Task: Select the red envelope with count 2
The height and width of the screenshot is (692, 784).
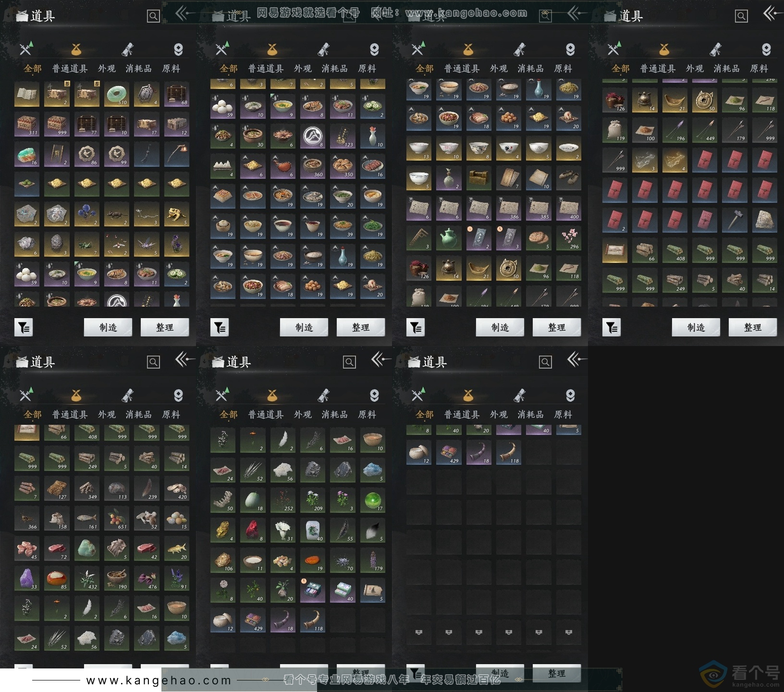Action: (x=615, y=221)
